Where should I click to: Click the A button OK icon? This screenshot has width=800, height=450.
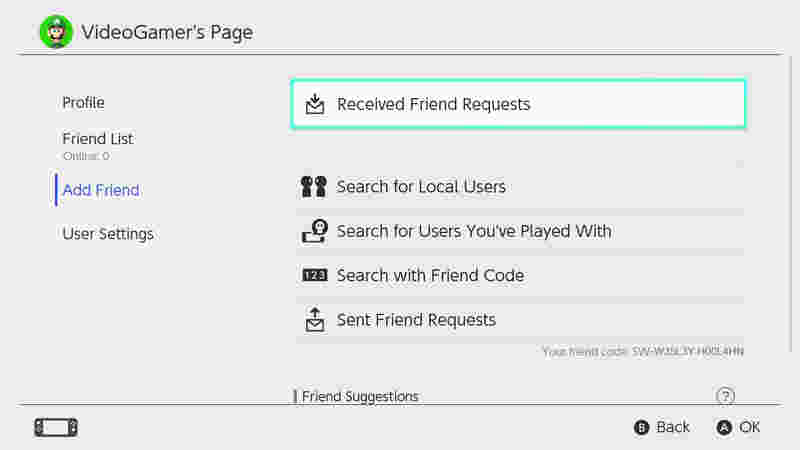[723, 428]
